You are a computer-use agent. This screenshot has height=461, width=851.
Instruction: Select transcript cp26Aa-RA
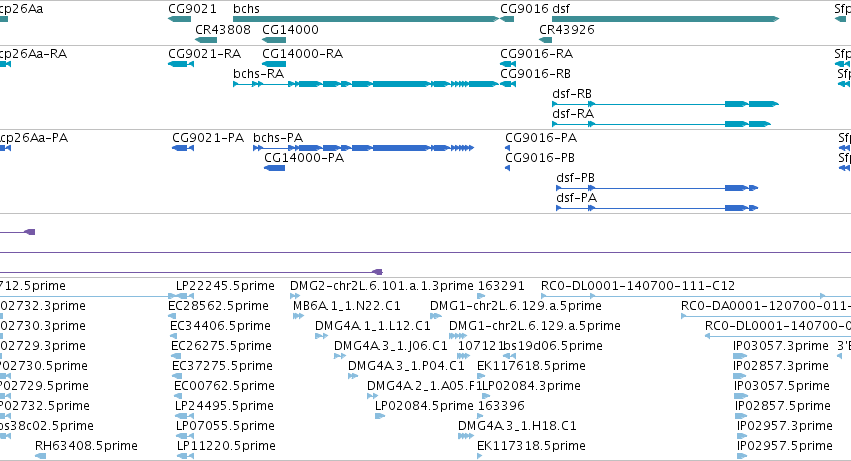tap(34, 54)
